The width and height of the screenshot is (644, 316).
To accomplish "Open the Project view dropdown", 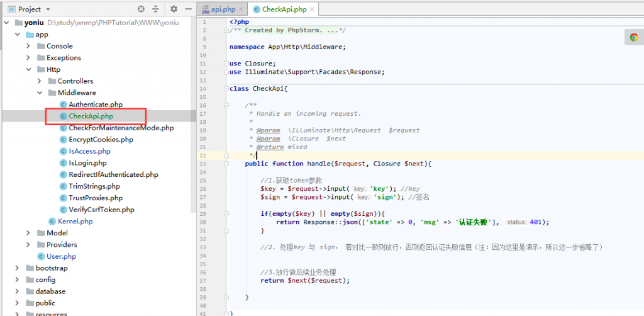I will point(48,9).
